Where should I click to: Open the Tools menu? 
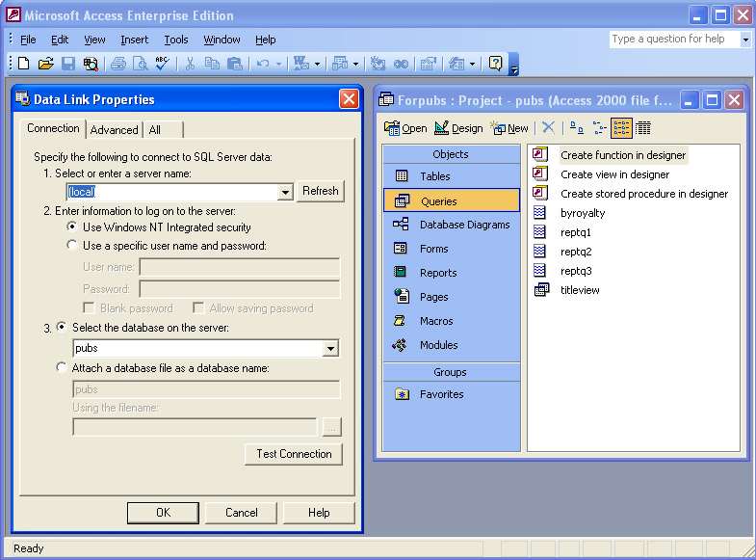coord(176,40)
